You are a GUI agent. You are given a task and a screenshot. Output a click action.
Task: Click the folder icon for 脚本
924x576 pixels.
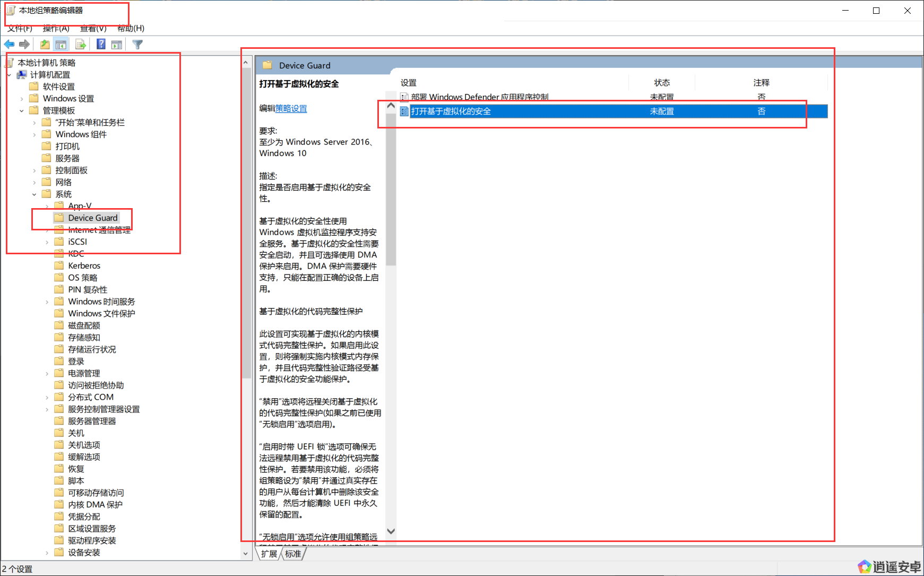(x=59, y=480)
